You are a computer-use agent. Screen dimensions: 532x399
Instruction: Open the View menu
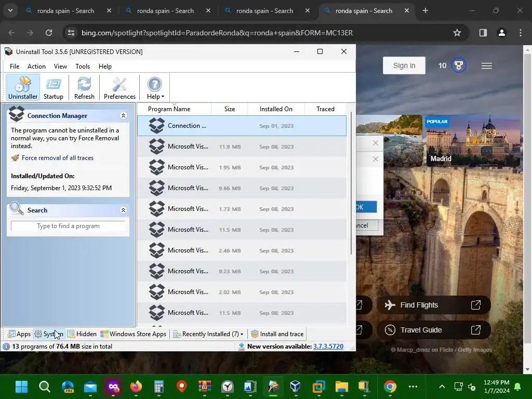click(x=60, y=66)
